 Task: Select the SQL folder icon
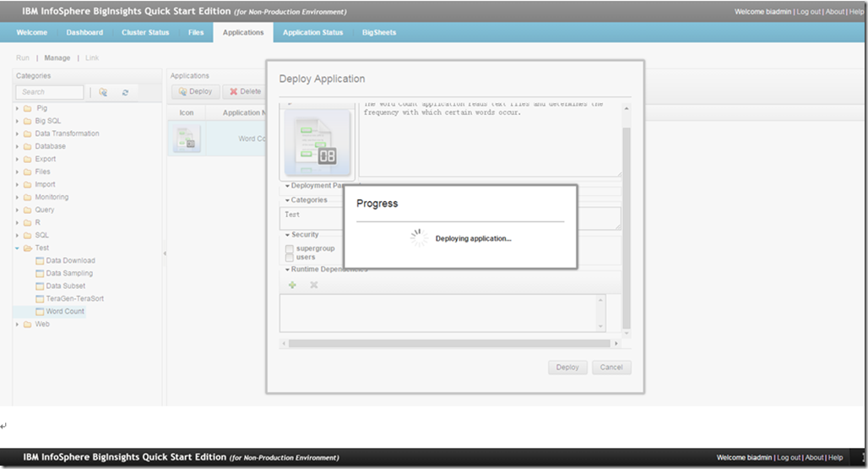click(27, 235)
